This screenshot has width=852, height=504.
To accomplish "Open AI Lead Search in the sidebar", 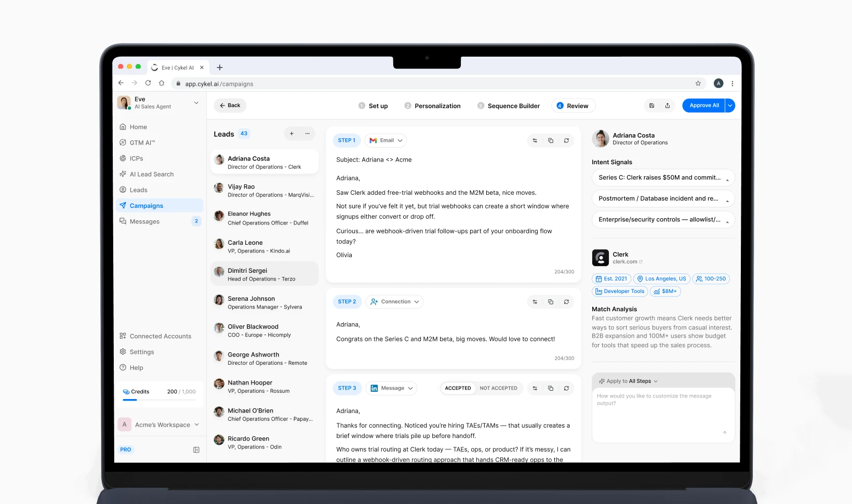I will coord(159,174).
